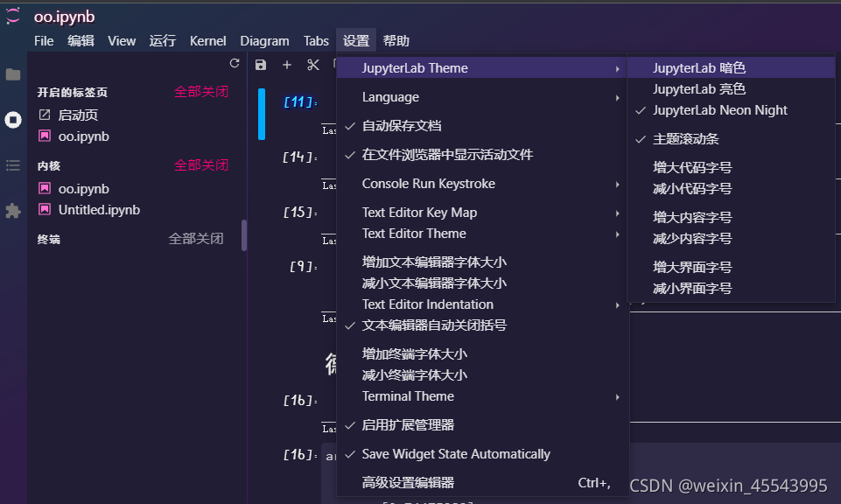The image size is (841, 504).
Task: Click 增加终端字体大小
Action: tap(483, 354)
